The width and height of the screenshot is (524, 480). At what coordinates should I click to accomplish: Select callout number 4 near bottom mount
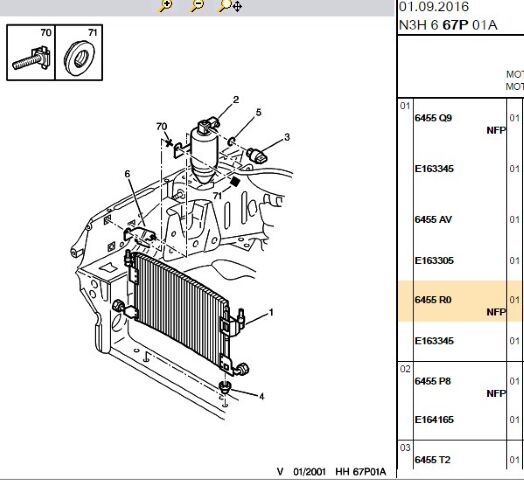click(261, 396)
